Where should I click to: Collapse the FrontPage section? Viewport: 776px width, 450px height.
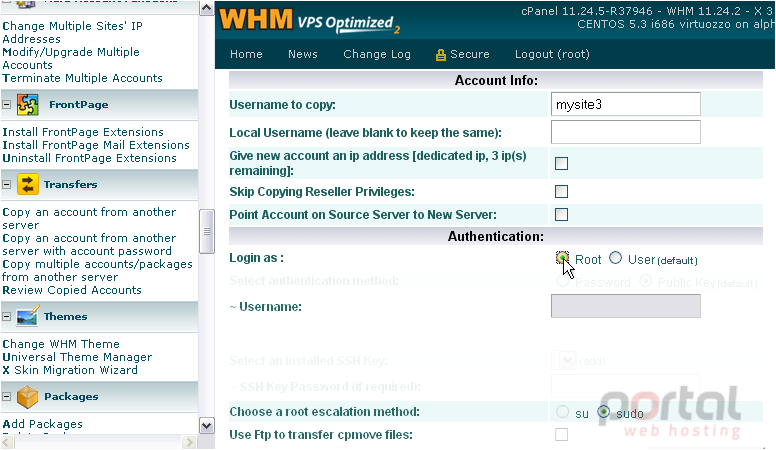point(6,104)
